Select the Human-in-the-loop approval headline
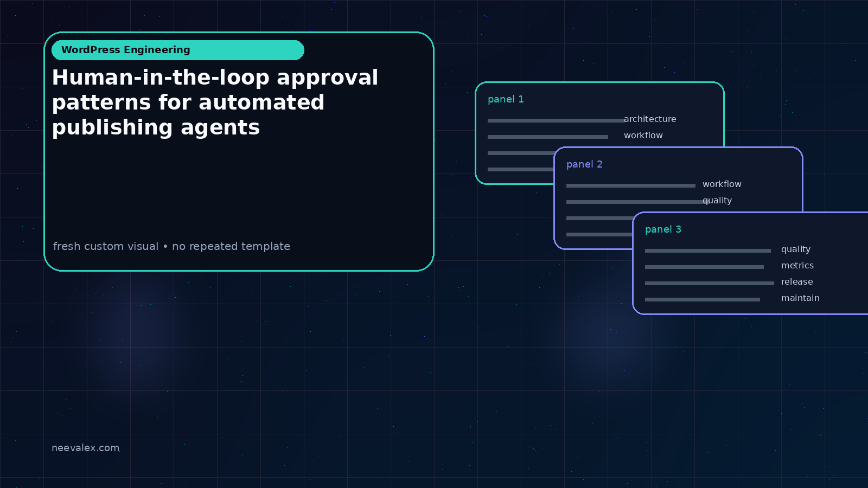 (x=215, y=102)
